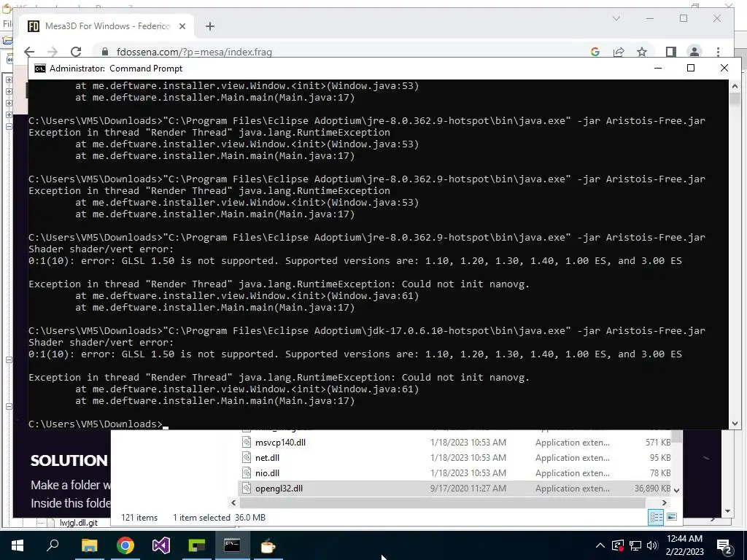This screenshot has height=560, width=747.
Task: Click the Command Prompt scrollbar up arrow
Action: click(735, 86)
